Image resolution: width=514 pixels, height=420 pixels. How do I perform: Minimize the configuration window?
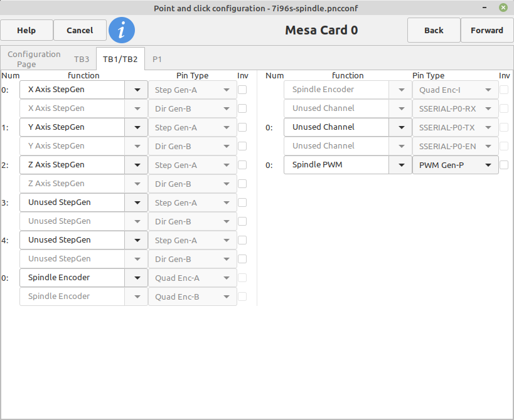(x=485, y=8)
